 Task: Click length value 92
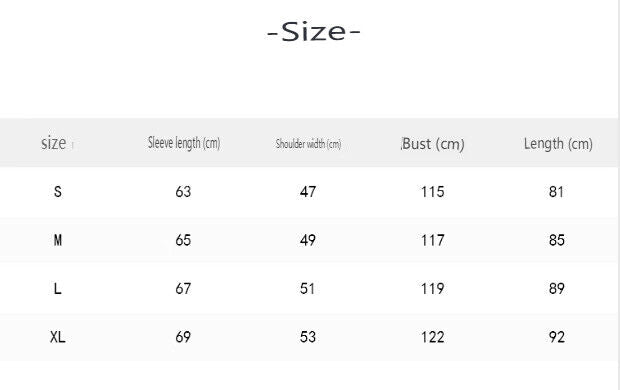[x=557, y=337]
